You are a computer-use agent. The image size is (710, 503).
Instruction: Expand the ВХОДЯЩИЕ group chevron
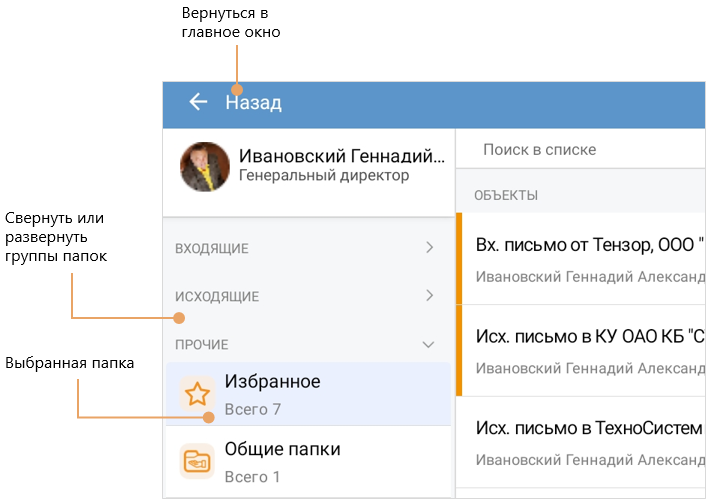[x=429, y=248]
